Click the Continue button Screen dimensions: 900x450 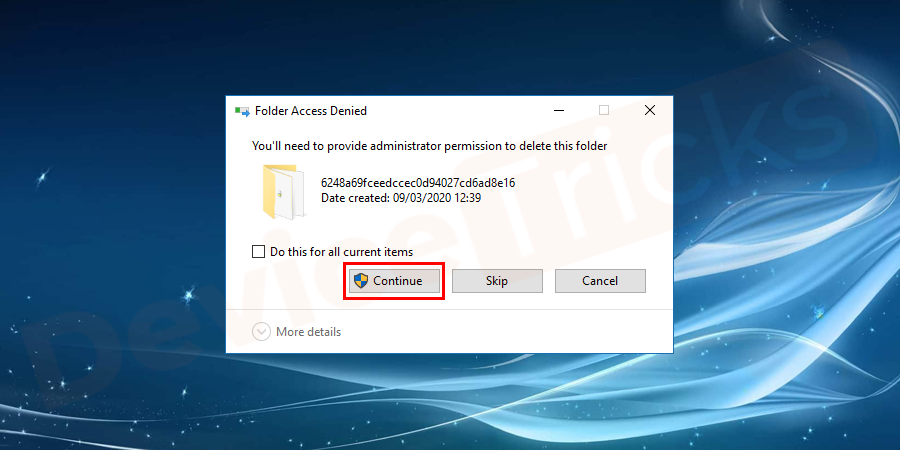click(x=394, y=281)
